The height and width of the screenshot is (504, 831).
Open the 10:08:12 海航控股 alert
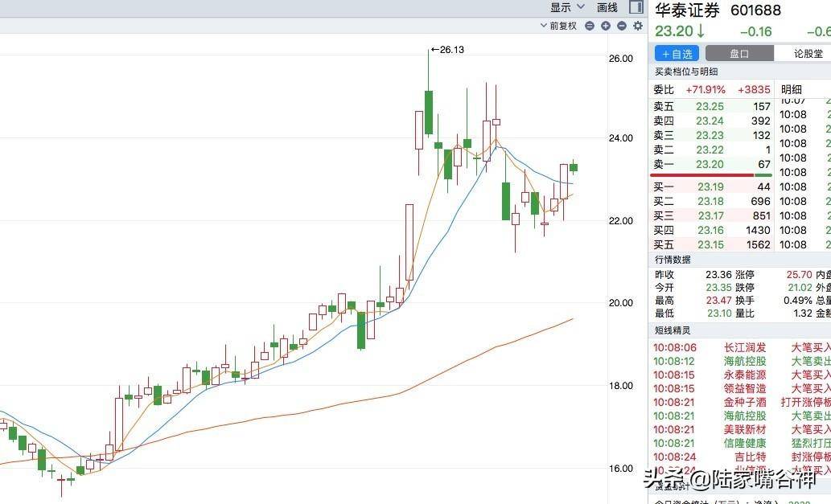point(745,361)
